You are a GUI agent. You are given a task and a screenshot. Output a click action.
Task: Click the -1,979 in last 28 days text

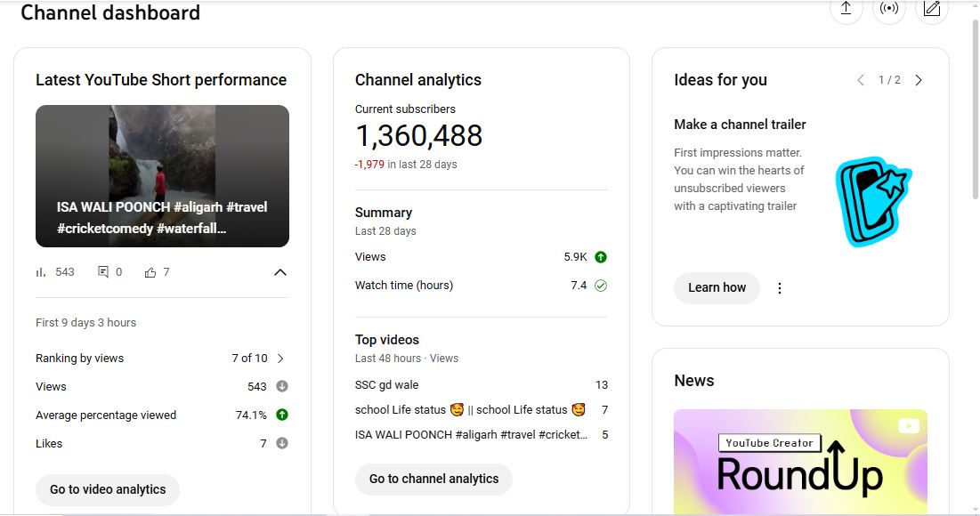pos(406,165)
